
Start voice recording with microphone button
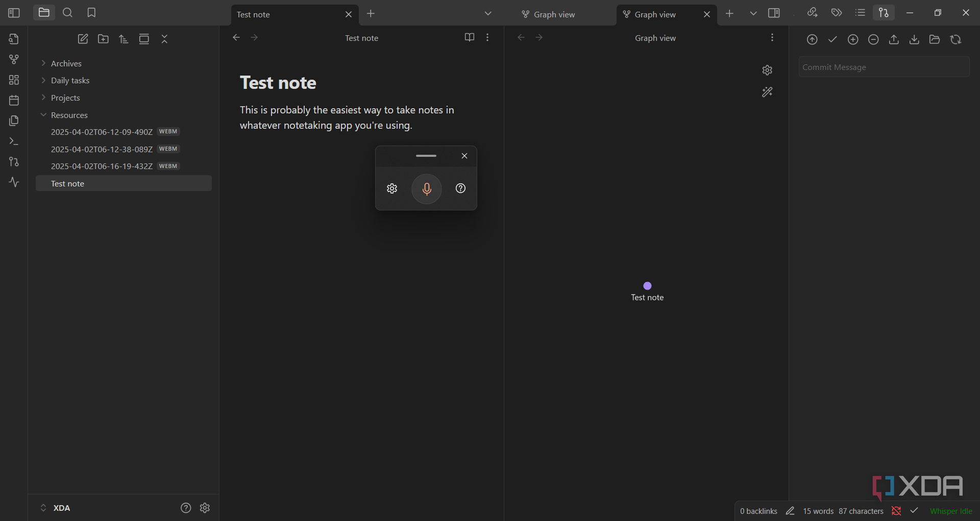[426, 188]
